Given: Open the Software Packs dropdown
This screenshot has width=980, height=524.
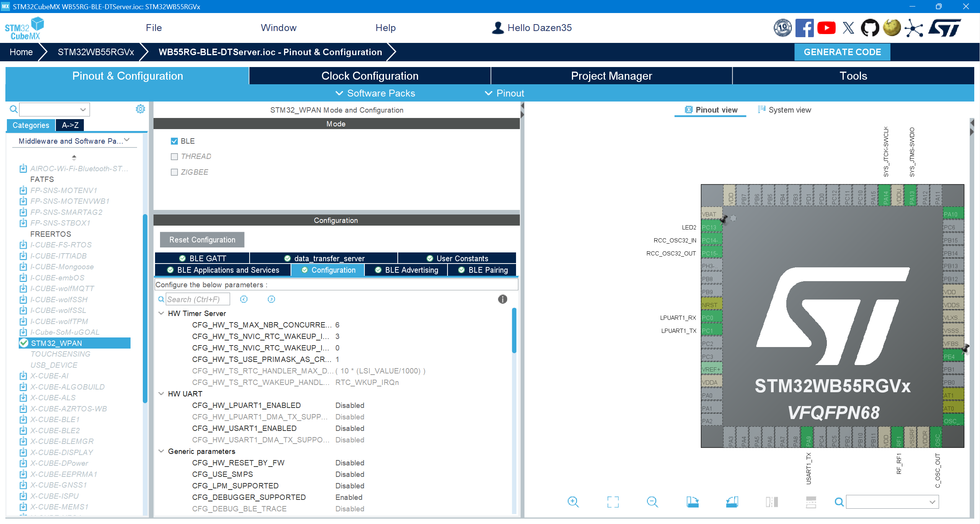Looking at the screenshot, I should pyautogui.click(x=375, y=93).
